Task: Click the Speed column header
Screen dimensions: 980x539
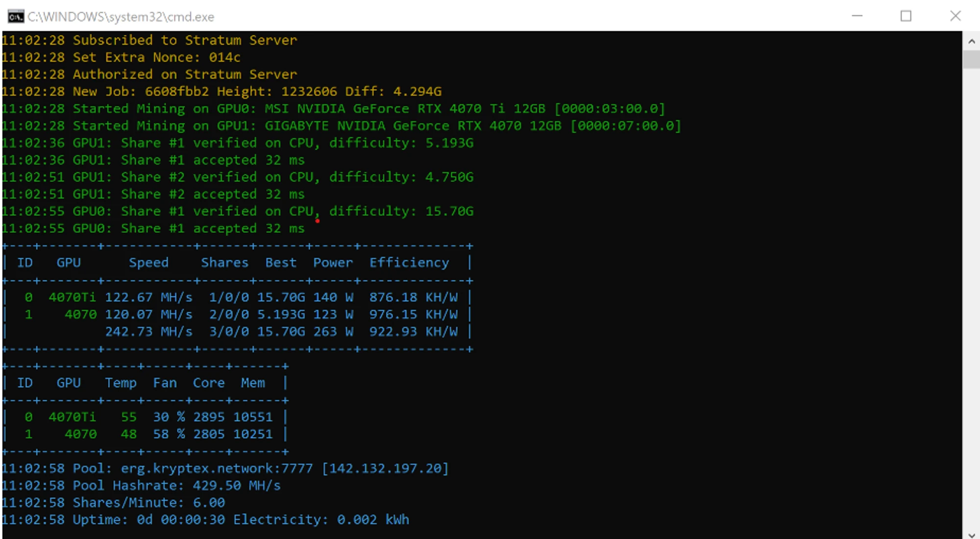Action: (148, 263)
